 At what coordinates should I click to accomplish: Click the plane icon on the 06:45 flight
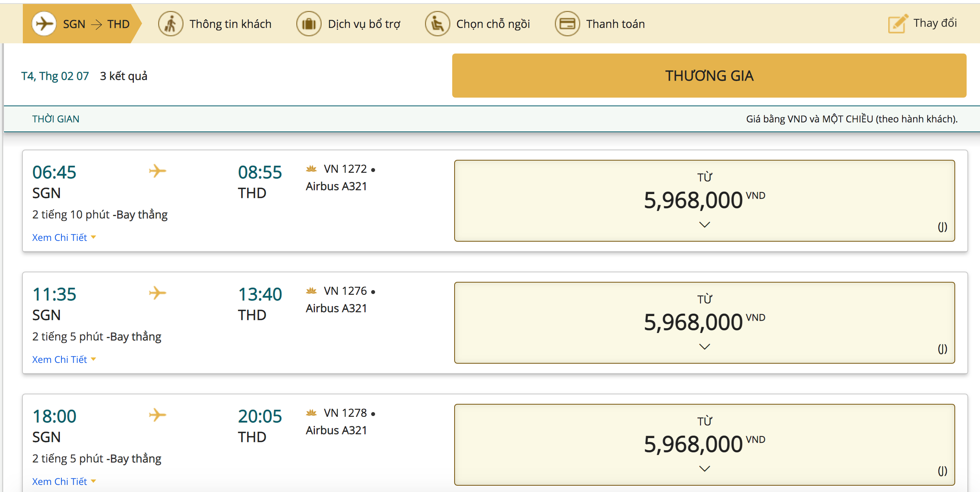(x=157, y=171)
